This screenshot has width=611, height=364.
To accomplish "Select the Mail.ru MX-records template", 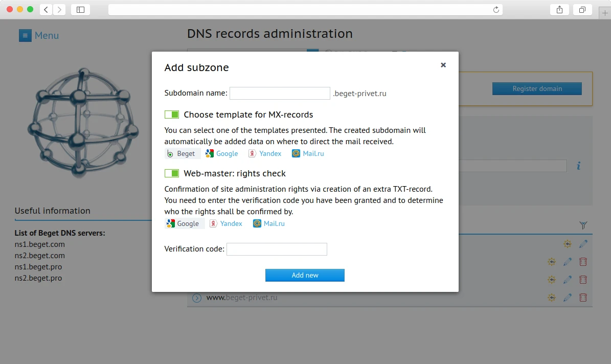I will point(308,153).
